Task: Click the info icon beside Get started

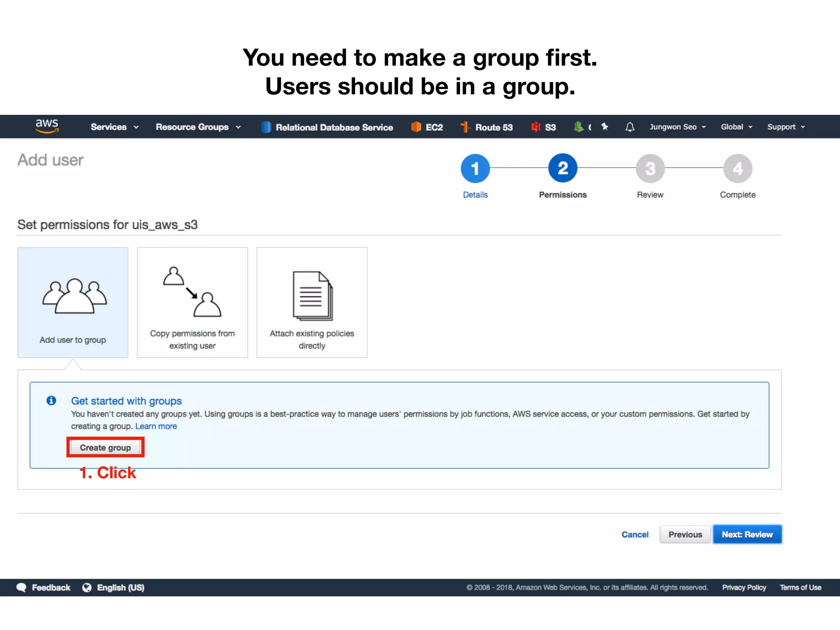Action: [x=51, y=400]
